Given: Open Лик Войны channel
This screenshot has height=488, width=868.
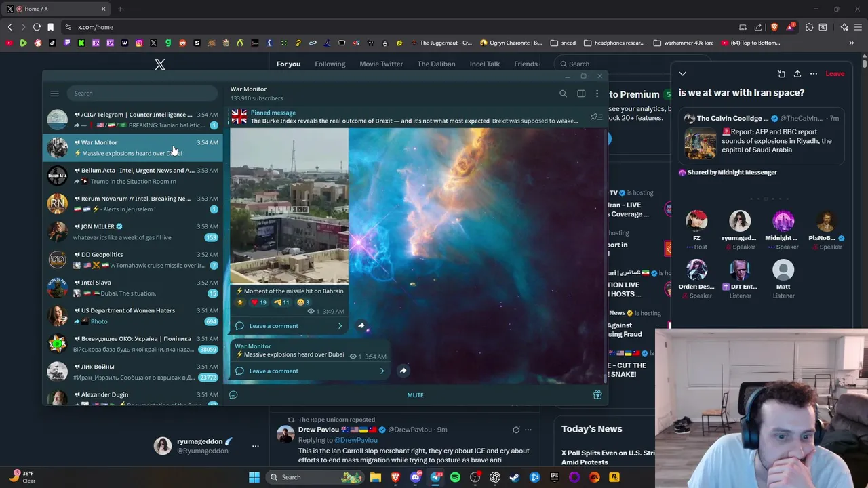Looking at the screenshot, I should (133, 371).
